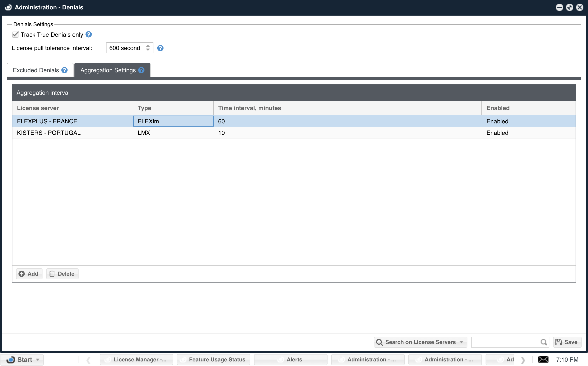Save the denials settings
Screen dimensions: 588x366
(x=567, y=342)
